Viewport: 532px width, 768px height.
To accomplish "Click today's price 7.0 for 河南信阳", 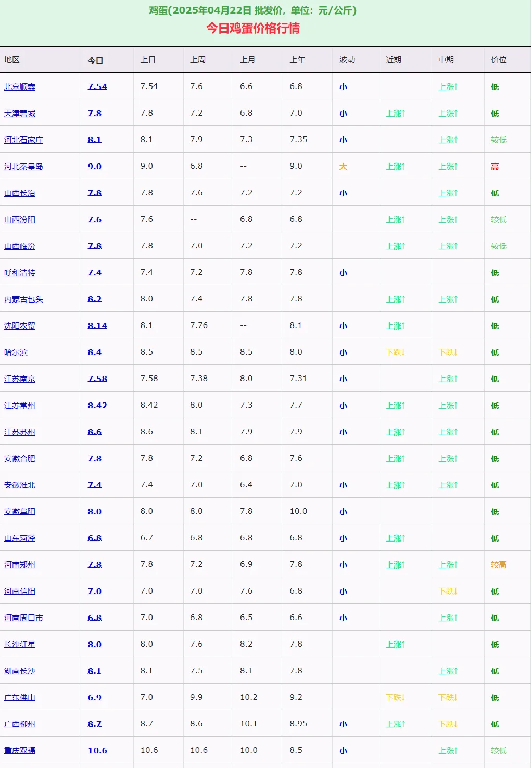I will (95, 591).
